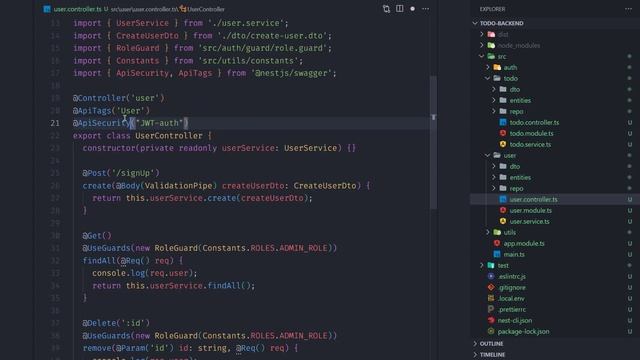
Task: Click the UserController class name in code
Action: click(x=169, y=136)
